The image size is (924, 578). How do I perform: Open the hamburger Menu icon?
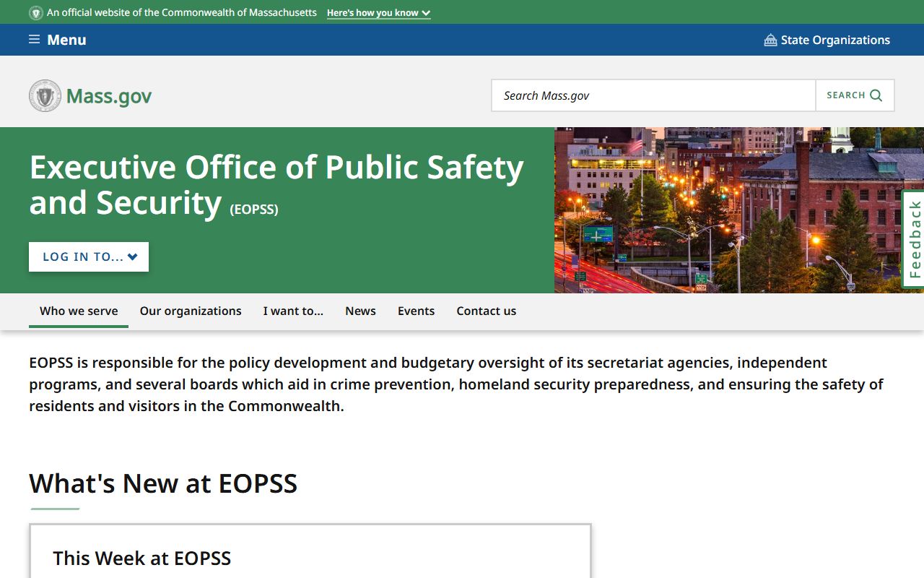(x=34, y=39)
